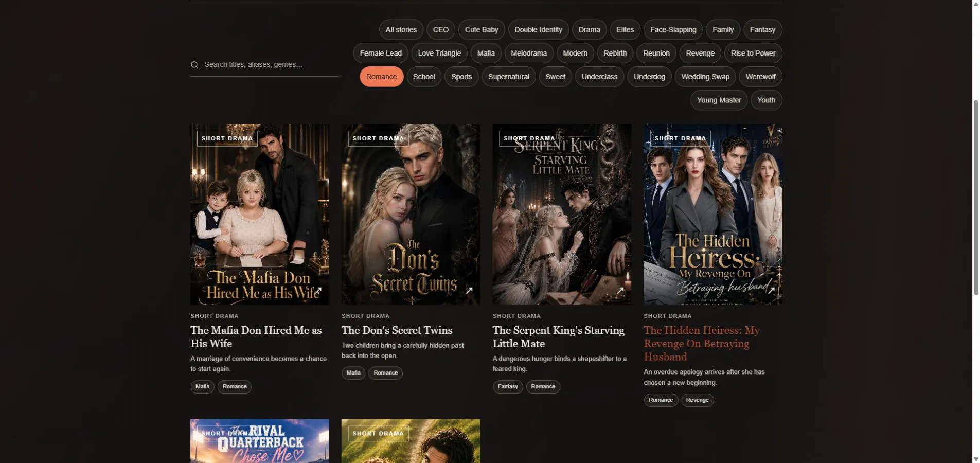Select the Revenge chip in the filter bar

pos(700,53)
